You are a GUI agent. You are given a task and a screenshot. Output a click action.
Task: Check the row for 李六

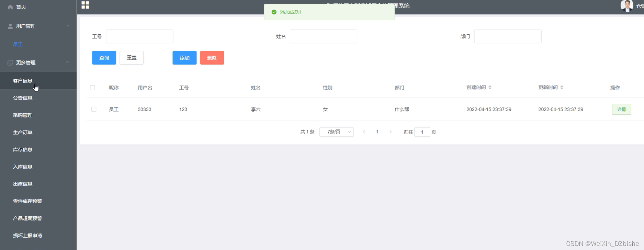[x=94, y=109]
